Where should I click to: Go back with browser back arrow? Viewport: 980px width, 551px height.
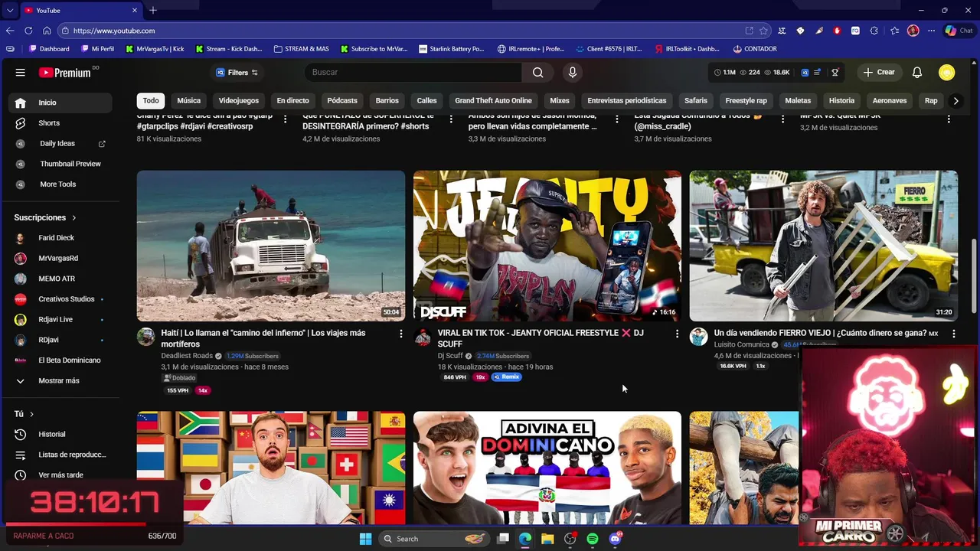pos(10,31)
